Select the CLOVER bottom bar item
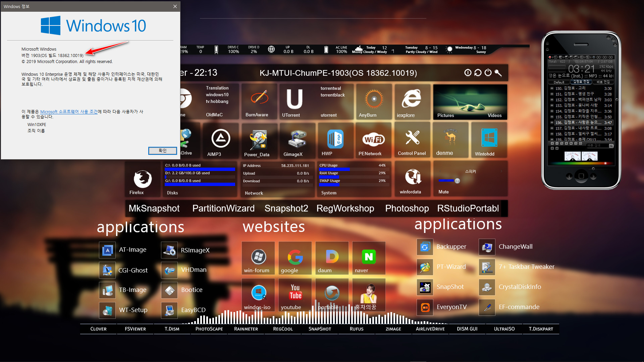Image resolution: width=644 pixels, height=362 pixels. coord(98,329)
